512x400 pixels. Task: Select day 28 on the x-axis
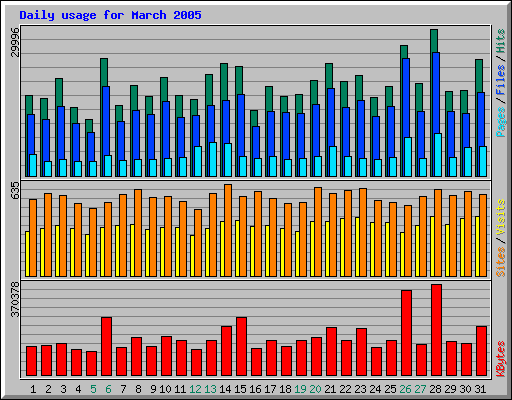435,389
